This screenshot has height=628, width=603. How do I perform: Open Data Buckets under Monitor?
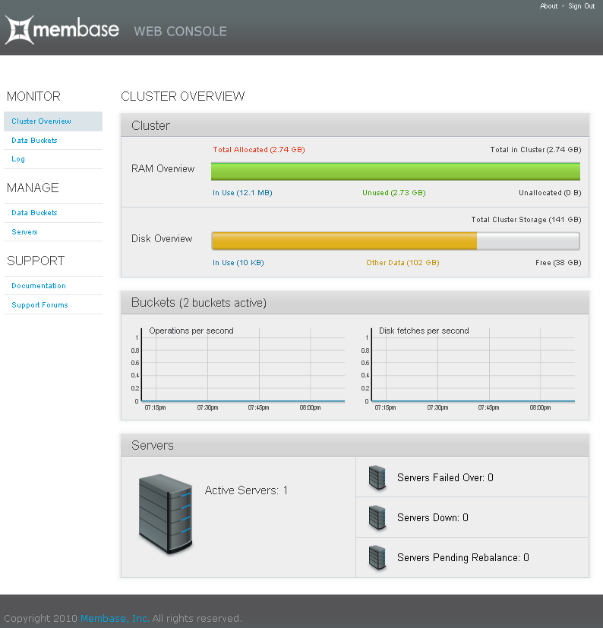pos(34,140)
